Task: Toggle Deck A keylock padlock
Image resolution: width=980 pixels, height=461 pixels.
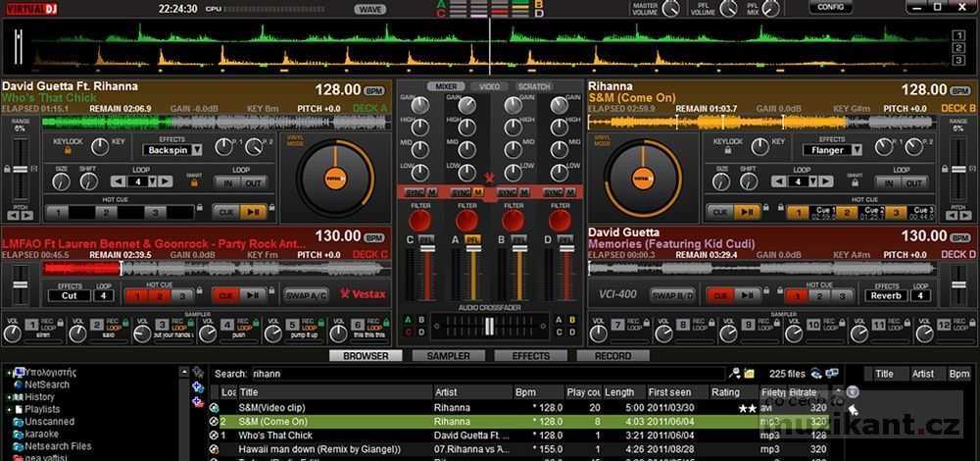Action: 69,151
